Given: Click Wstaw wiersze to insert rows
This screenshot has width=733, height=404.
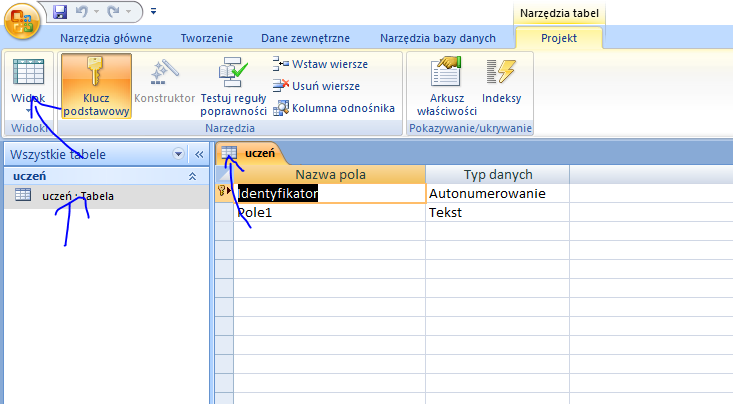Looking at the screenshot, I should [321, 64].
